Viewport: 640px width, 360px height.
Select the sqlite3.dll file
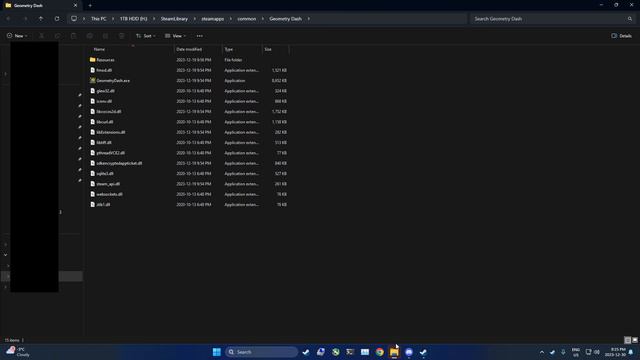coord(105,174)
